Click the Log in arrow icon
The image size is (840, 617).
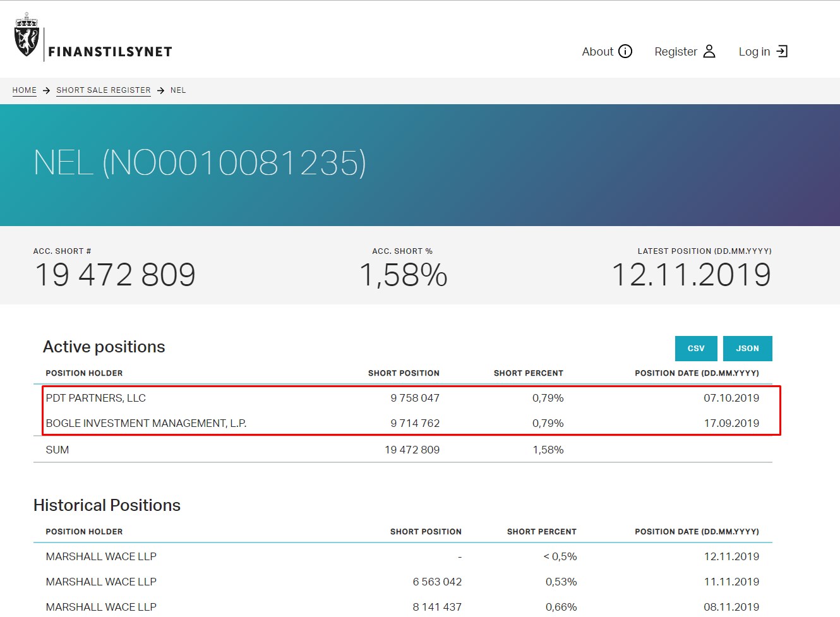[x=782, y=51]
